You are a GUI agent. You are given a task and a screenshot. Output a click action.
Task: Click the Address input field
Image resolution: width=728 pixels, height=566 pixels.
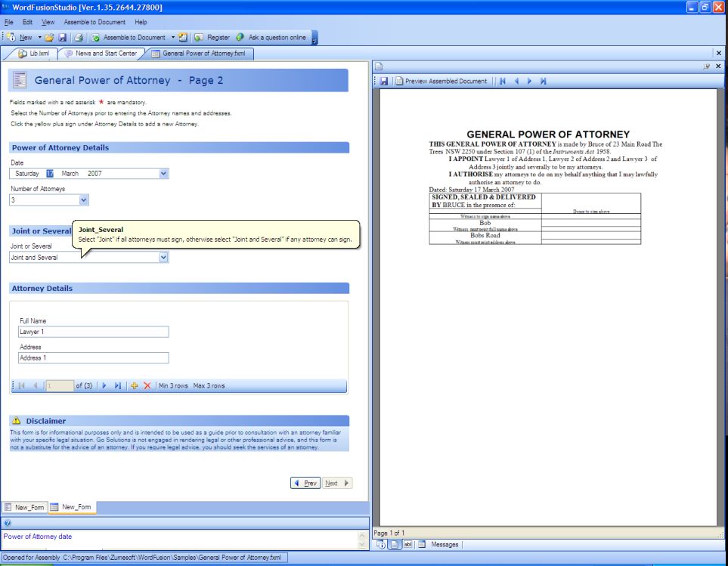[93, 357]
